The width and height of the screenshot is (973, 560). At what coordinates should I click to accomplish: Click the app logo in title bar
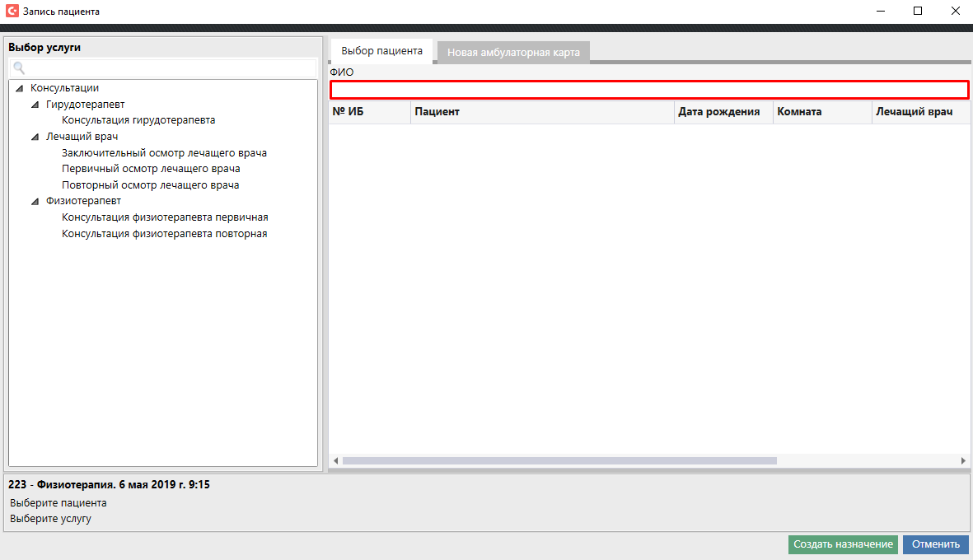point(12,12)
